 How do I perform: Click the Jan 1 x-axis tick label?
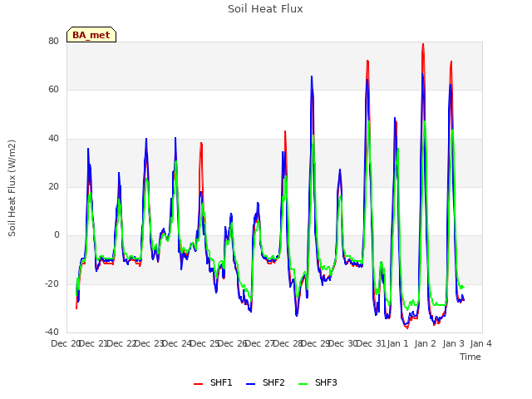click(x=397, y=343)
